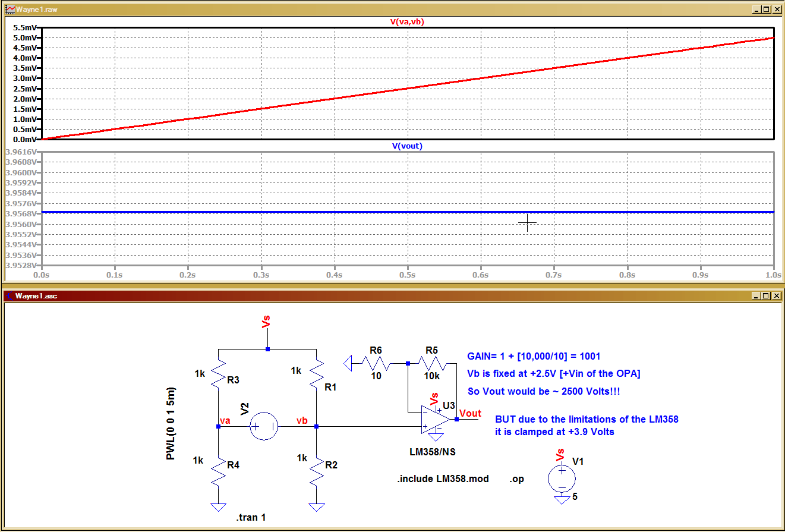Click the 3.9568V vertical axis label
This screenshot has width=785, height=532.
(x=22, y=213)
